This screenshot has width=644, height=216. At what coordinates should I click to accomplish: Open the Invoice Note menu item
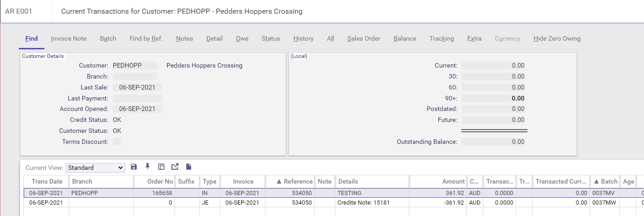(69, 39)
